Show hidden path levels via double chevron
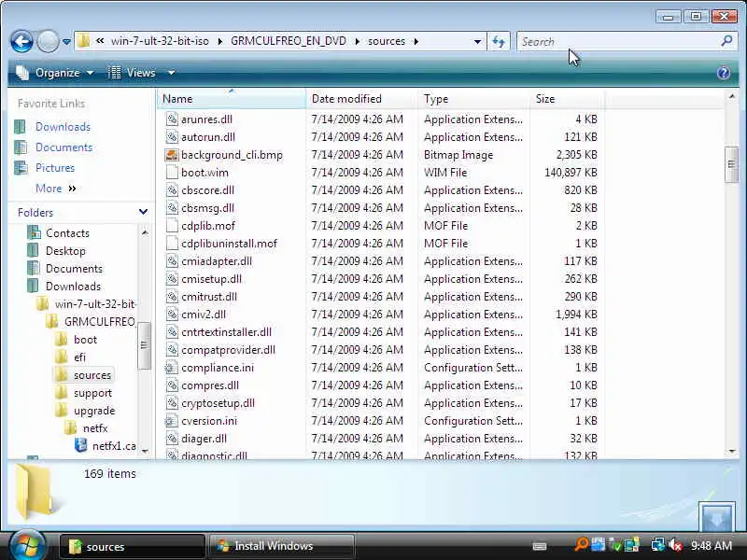Viewport: 747px width, 560px height. tap(100, 41)
